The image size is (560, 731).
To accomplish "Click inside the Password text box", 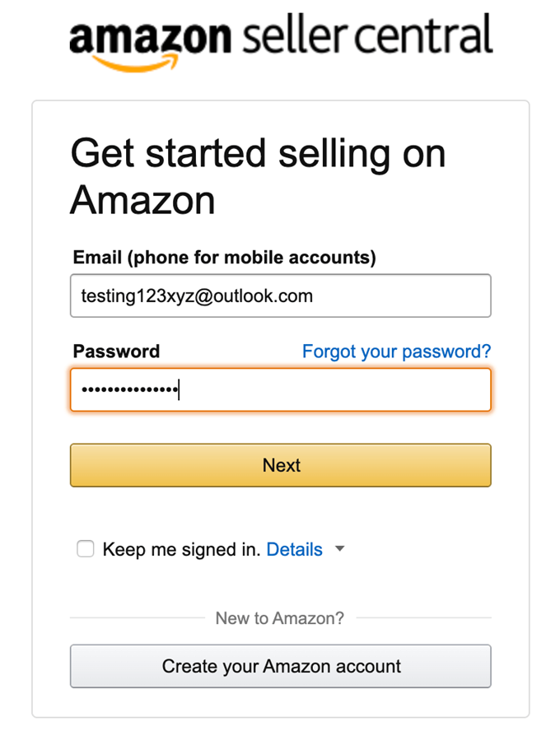I will click(x=280, y=389).
